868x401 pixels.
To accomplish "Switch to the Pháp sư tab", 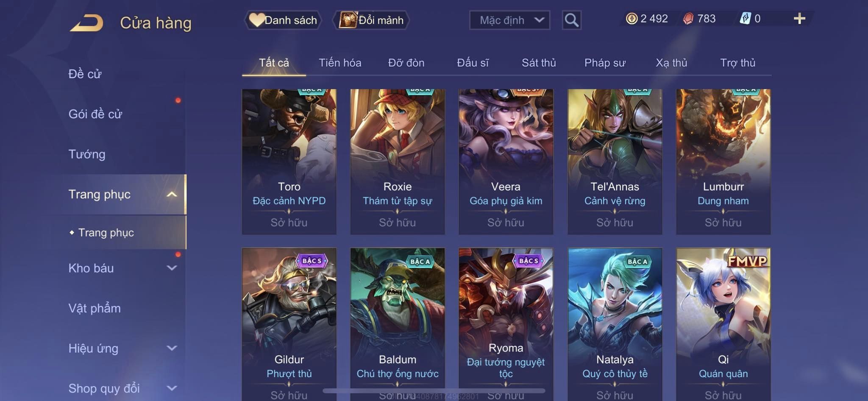I will [x=605, y=63].
